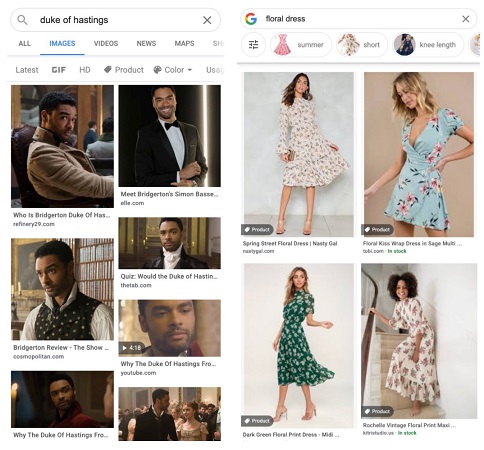The width and height of the screenshot is (484, 450).
Task: Click the Google logo icon
Action: [x=251, y=19]
